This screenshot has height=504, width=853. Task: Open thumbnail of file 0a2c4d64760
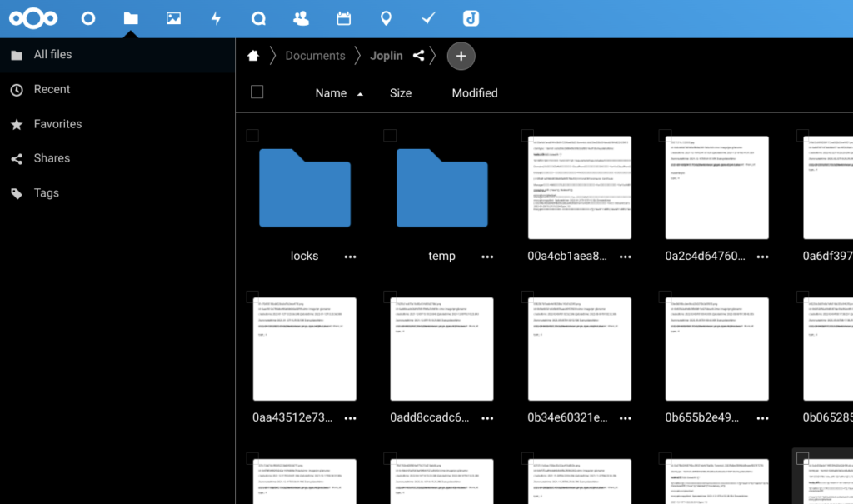point(717,187)
